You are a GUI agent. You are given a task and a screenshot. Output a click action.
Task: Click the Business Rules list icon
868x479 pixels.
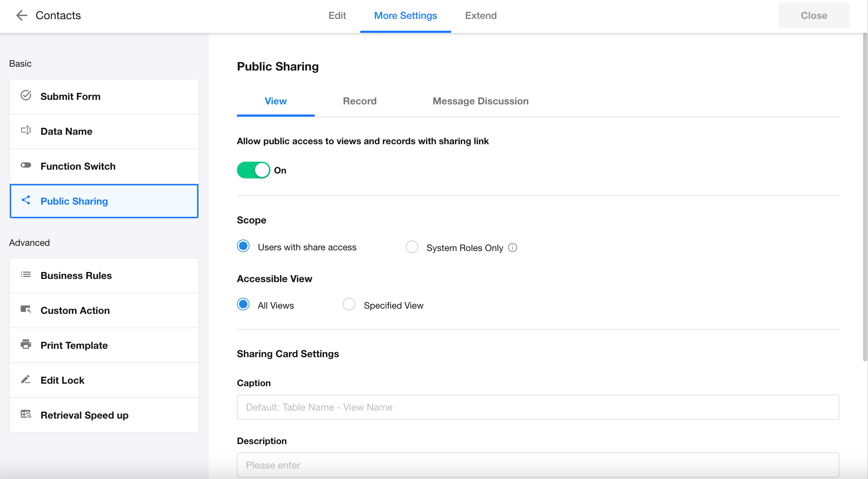click(26, 275)
